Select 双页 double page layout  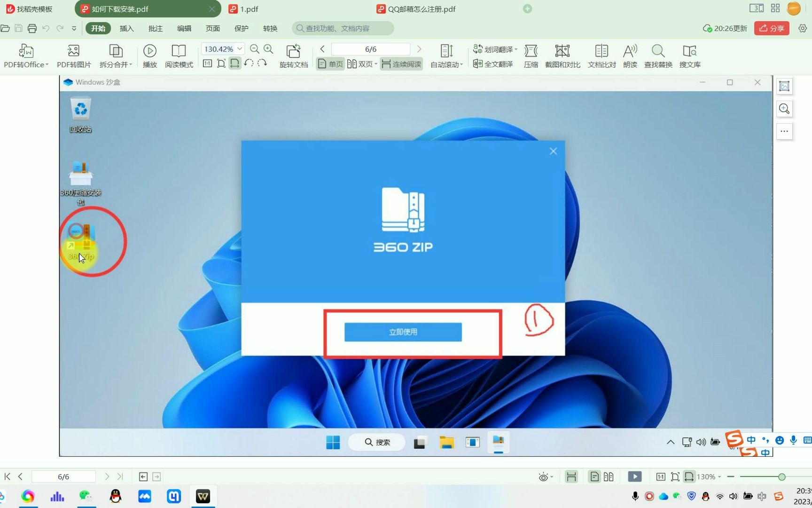(359, 64)
